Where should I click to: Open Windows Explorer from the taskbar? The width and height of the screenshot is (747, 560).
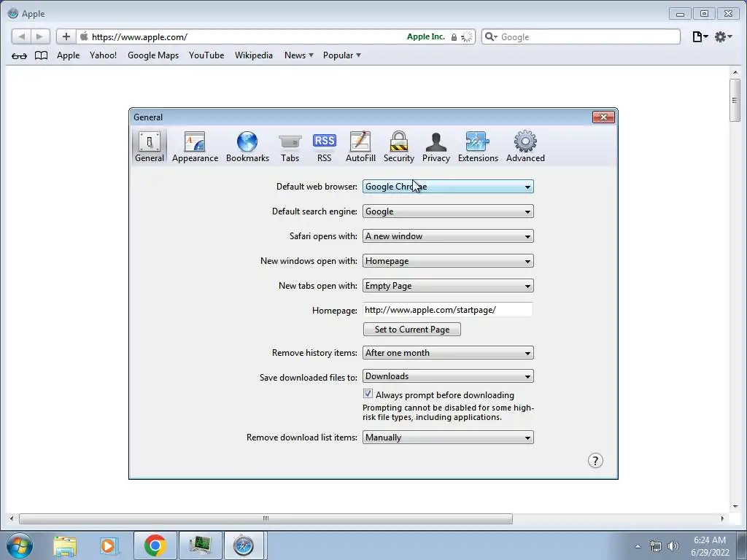point(65,545)
